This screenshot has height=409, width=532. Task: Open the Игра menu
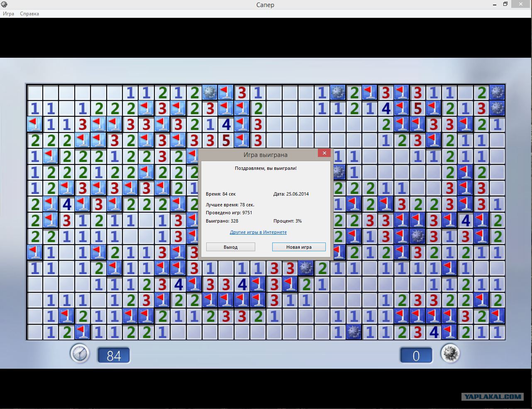coord(8,14)
